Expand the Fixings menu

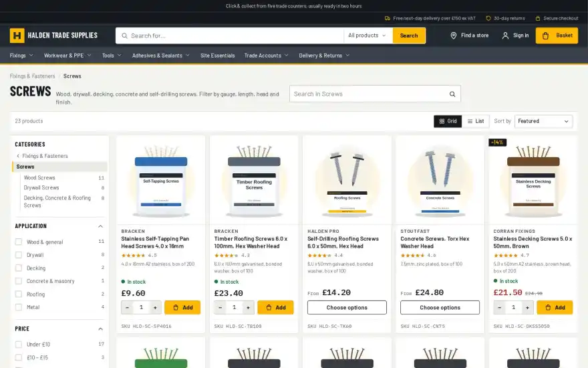pyautogui.click(x=21, y=56)
